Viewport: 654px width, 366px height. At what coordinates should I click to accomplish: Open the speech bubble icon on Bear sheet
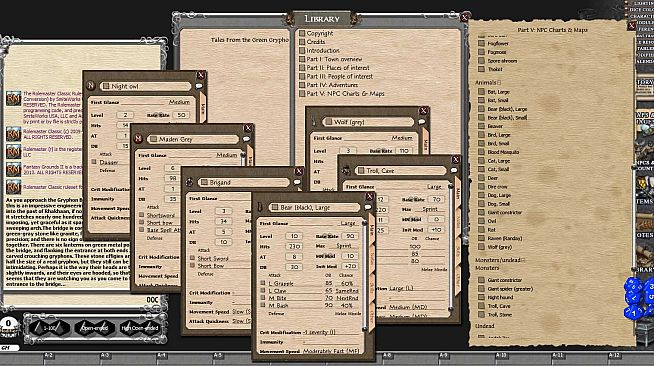(x=367, y=207)
